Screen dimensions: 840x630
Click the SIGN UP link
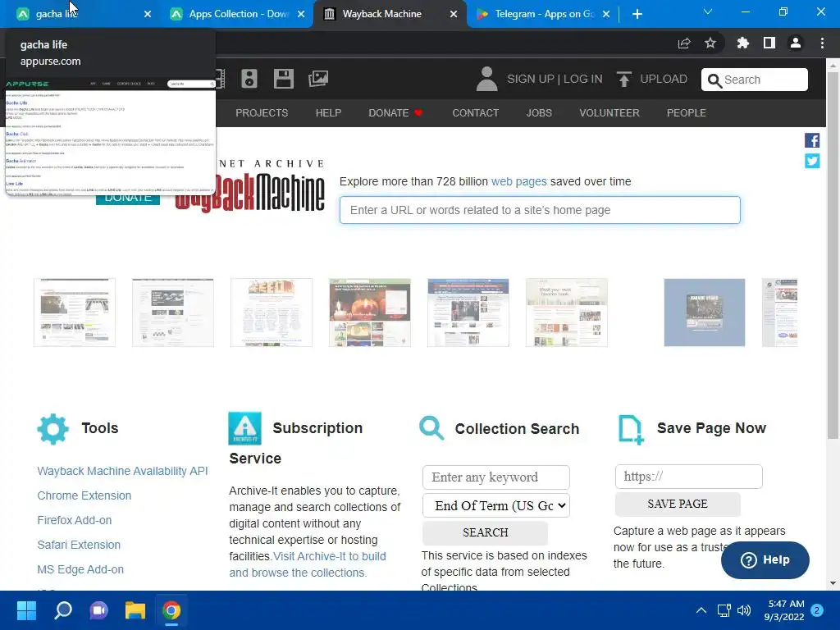coord(531,79)
